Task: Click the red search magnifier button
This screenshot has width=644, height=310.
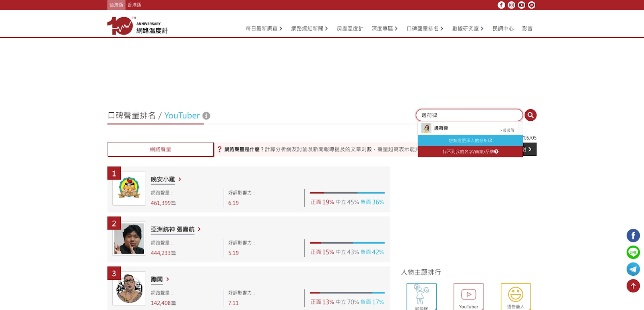Action: coord(530,115)
